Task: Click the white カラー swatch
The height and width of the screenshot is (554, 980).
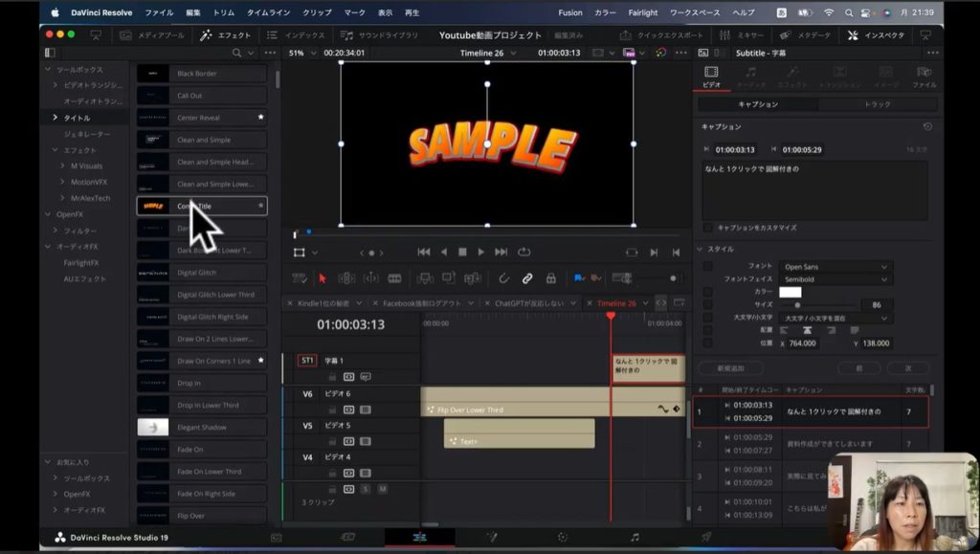Action: click(x=790, y=292)
